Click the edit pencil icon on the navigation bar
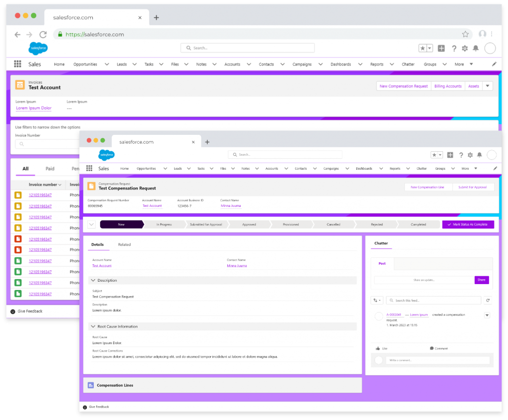Viewport: 508px width, 420px height. tap(494, 168)
